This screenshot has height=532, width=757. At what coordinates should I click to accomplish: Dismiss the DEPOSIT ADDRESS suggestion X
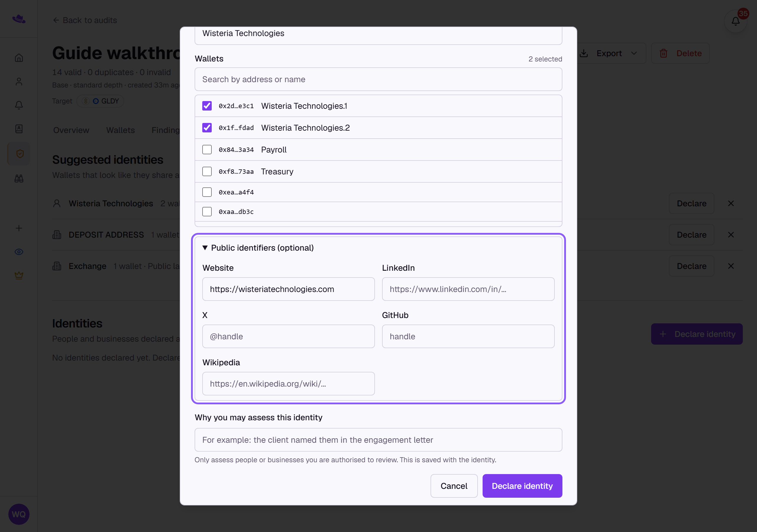[731, 235]
